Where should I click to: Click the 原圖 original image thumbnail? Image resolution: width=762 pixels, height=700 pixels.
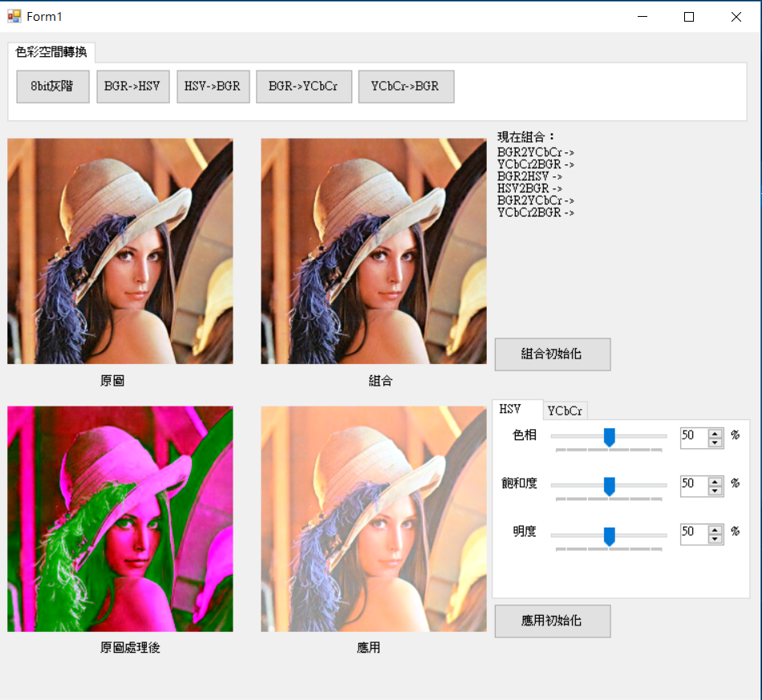[120, 251]
